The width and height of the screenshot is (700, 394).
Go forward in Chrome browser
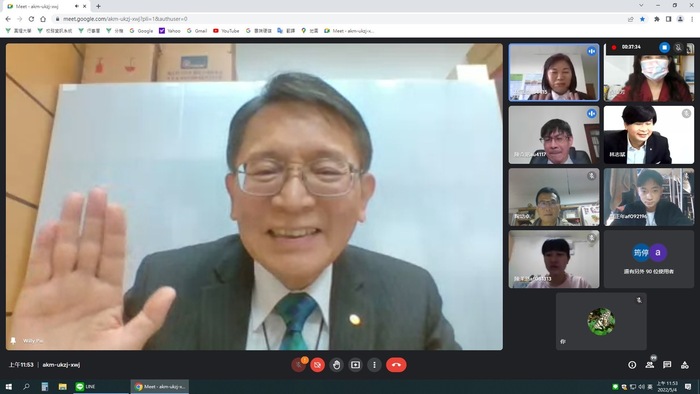point(20,19)
